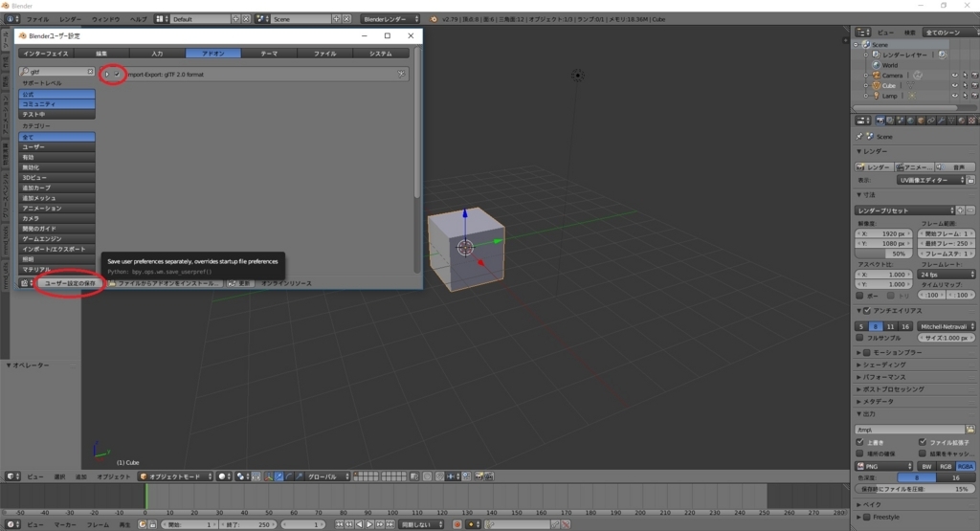The width and height of the screenshot is (980, 531).
Task: Open the ファイル menu in top bar
Action: 37,19
